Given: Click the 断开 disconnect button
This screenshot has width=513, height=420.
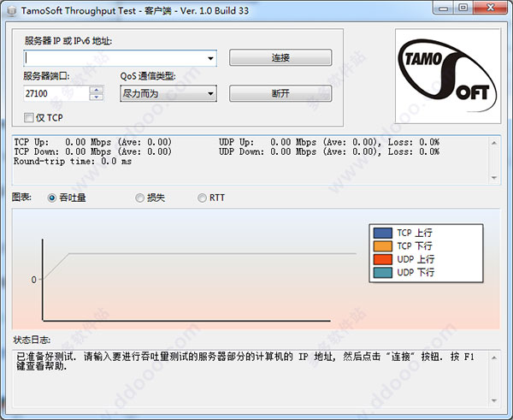Looking at the screenshot, I should (x=280, y=93).
